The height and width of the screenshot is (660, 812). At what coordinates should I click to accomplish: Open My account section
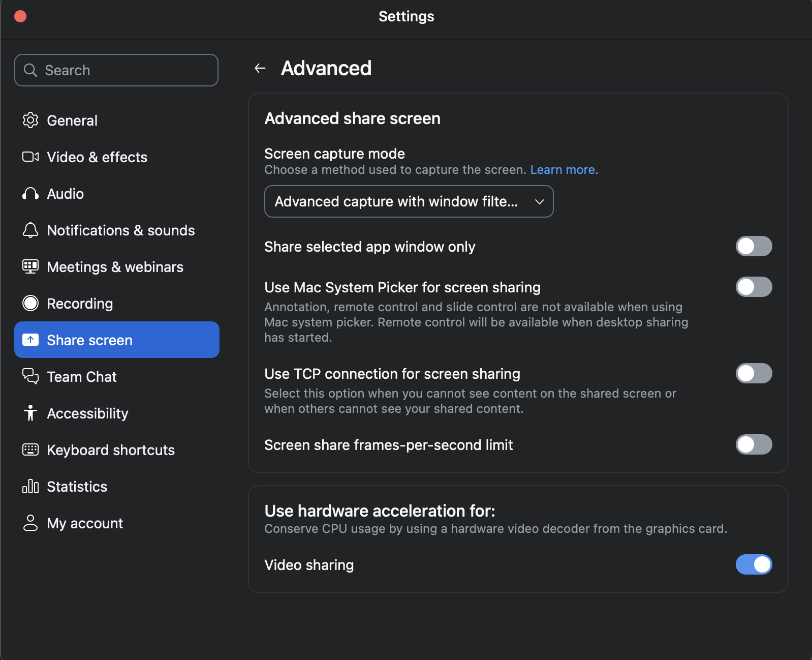tap(117, 523)
